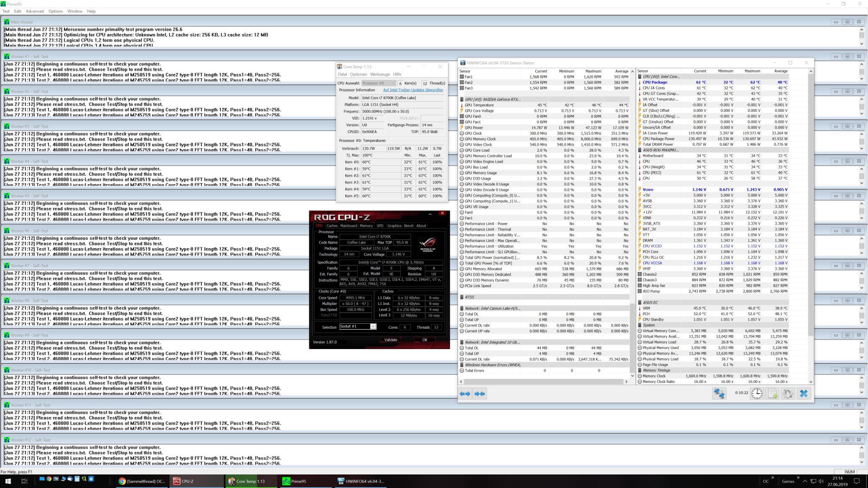Switch to CPU-Z taskbar item
This screenshot has height=488, width=868.
click(197, 481)
